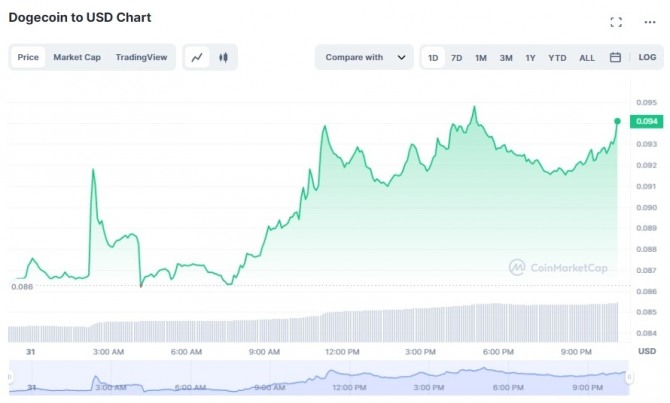The width and height of the screenshot is (670, 403).
Task: Expand the Compare with dropdown
Action: [x=364, y=57]
